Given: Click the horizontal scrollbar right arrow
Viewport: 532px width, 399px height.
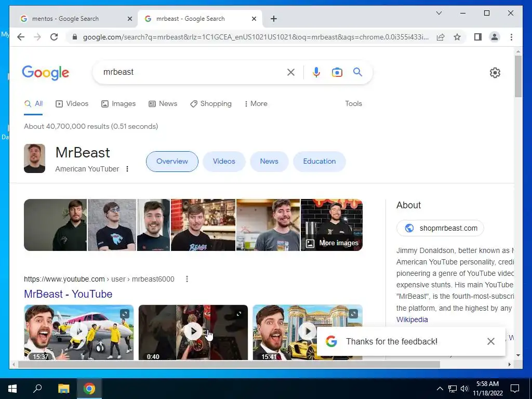Looking at the screenshot, I should (x=509, y=364).
